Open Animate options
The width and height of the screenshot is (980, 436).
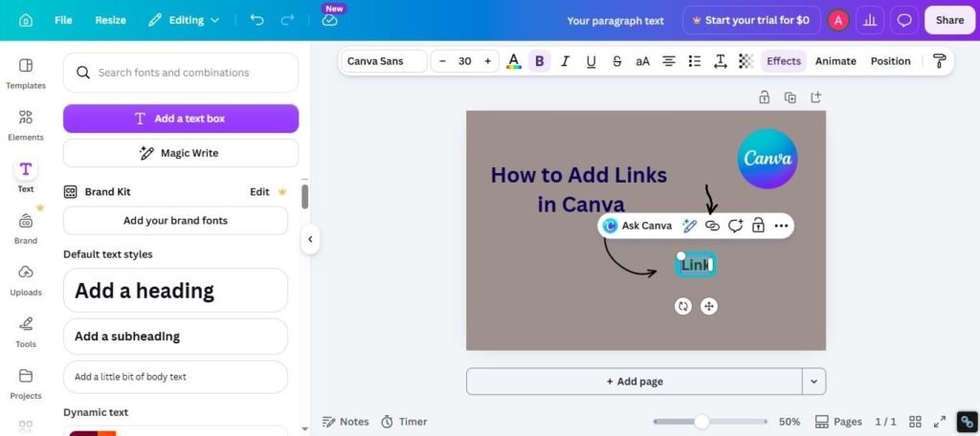[x=835, y=61]
